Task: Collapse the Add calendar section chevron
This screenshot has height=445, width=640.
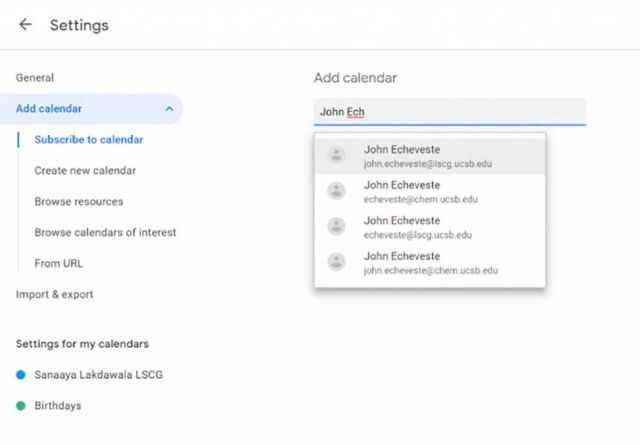Action: pos(169,109)
